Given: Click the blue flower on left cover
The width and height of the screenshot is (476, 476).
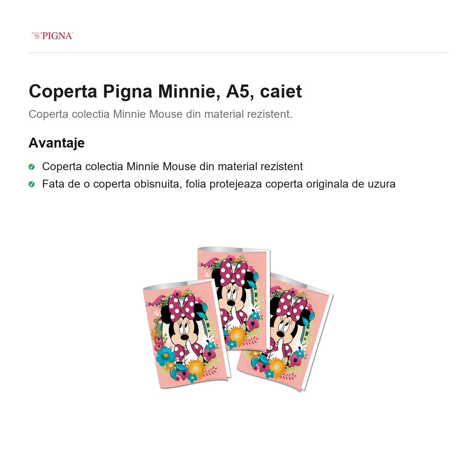Looking at the screenshot, I should pos(164,355).
